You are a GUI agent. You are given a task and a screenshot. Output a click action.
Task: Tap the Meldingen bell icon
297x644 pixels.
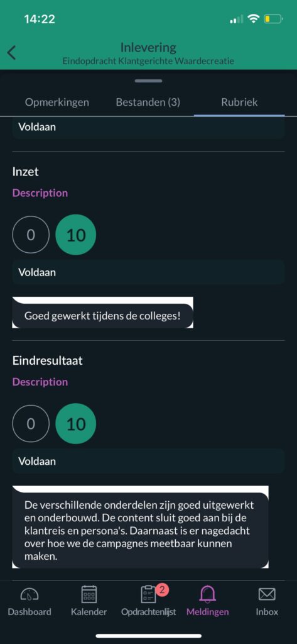[208, 594]
